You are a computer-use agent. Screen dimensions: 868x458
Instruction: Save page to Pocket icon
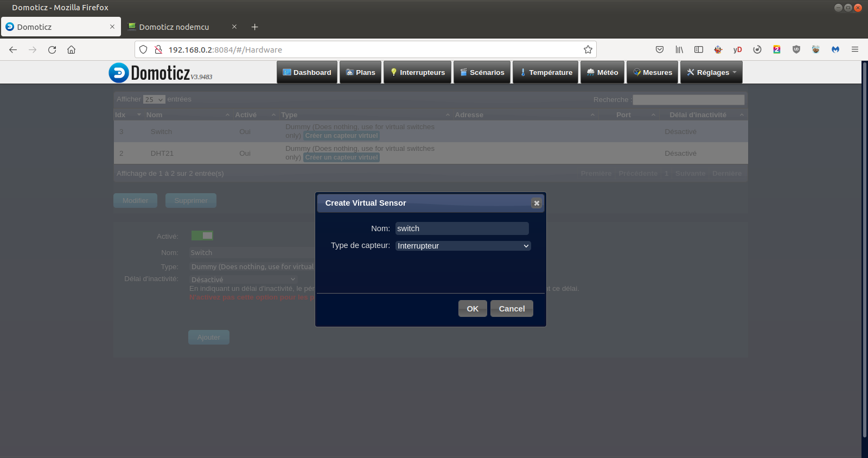660,50
